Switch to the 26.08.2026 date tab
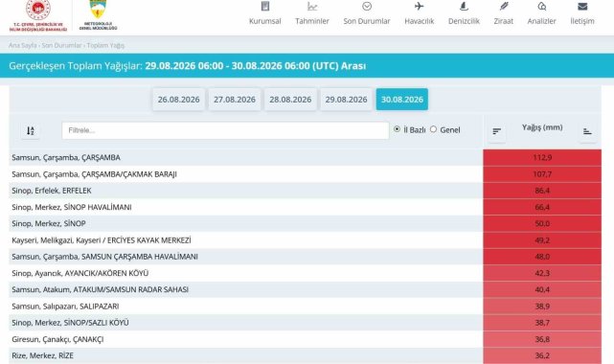This screenshot has width=614, height=364. pos(178,100)
